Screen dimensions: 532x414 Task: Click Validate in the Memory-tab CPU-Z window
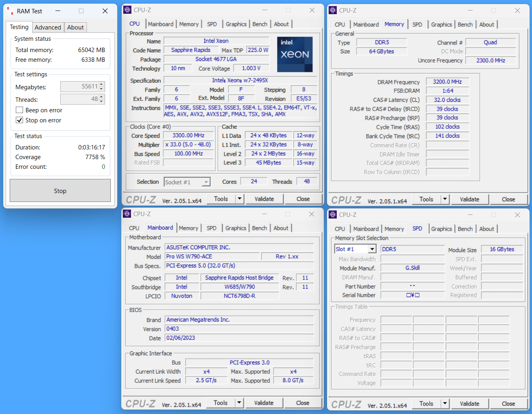(470, 199)
